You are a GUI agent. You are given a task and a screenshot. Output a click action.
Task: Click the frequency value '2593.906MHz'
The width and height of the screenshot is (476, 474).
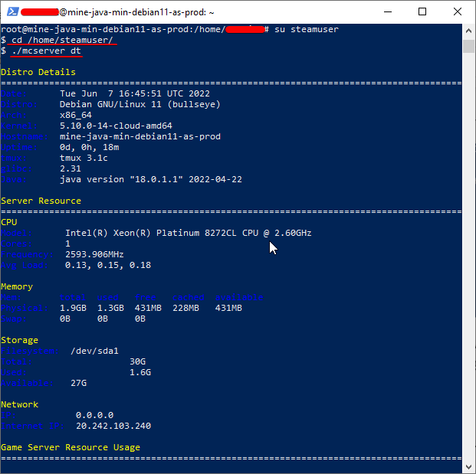click(x=94, y=254)
